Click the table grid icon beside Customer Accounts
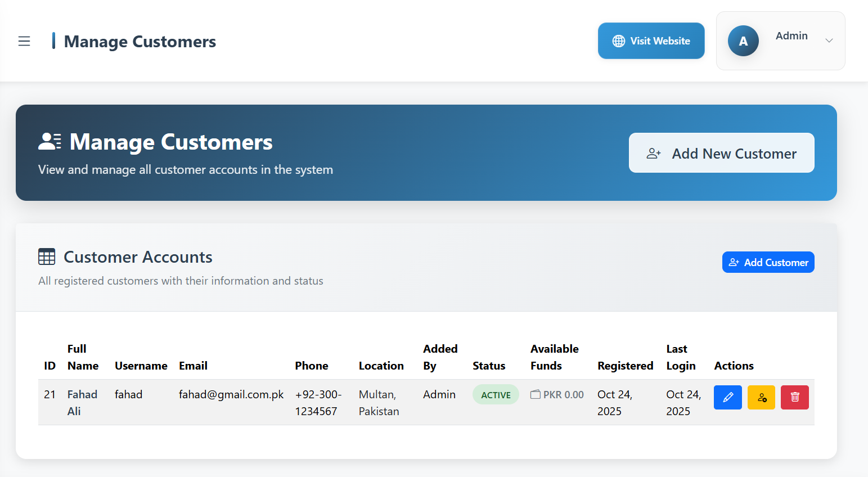The width and height of the screenshot is (868, 477). click(47, 257)
